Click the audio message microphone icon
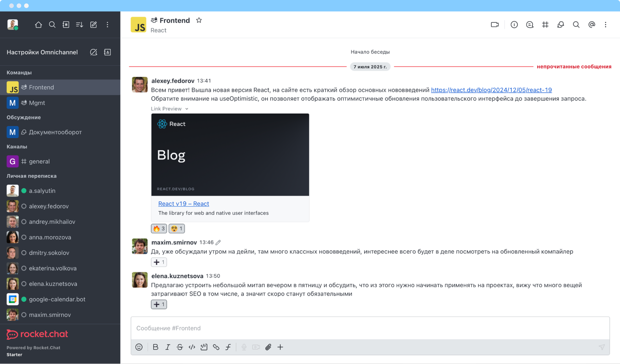 click(x=244, y=347)
